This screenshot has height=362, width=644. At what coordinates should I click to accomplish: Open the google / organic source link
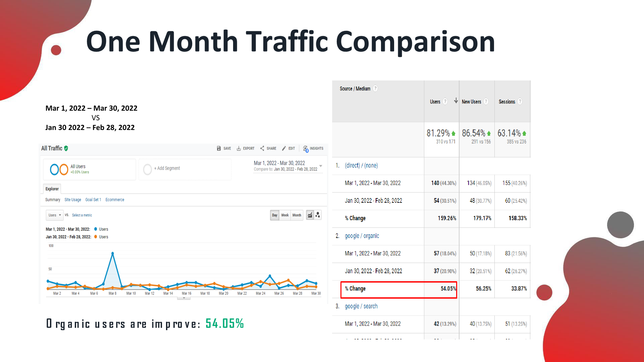click(x=362, y=236)
